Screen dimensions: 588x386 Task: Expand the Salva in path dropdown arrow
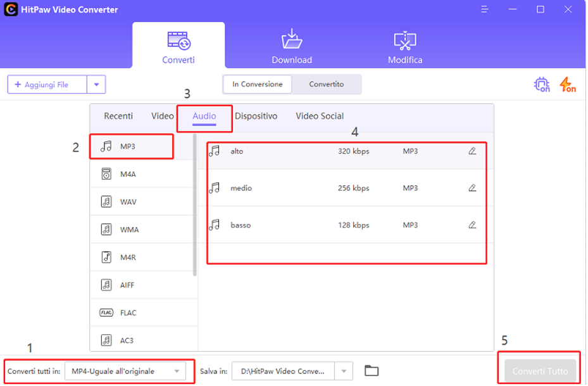tap(344, 371)
